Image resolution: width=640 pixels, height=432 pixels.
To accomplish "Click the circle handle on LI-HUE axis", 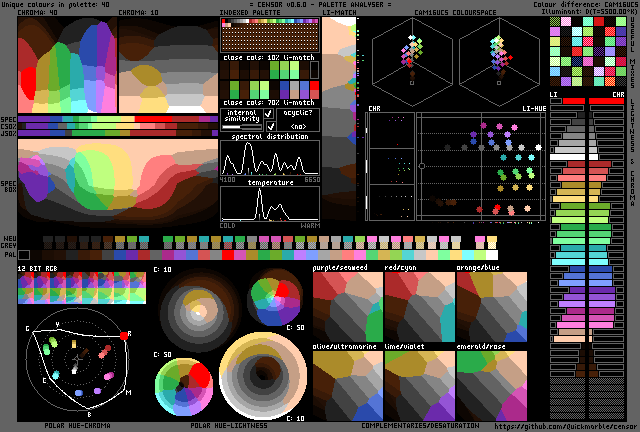I will (x=422, y=165).
